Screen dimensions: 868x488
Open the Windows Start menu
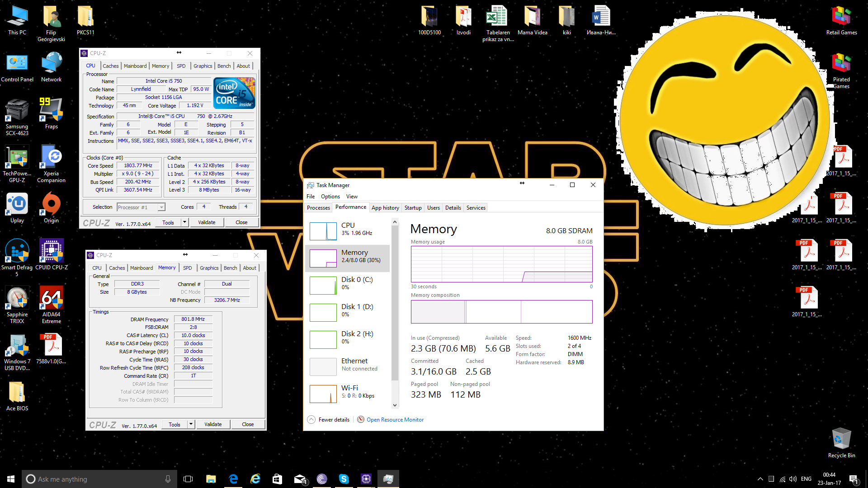[11, 479]
